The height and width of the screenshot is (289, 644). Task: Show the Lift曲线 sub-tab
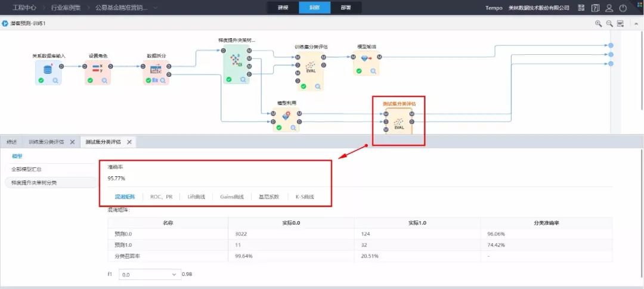pos(196,197)
